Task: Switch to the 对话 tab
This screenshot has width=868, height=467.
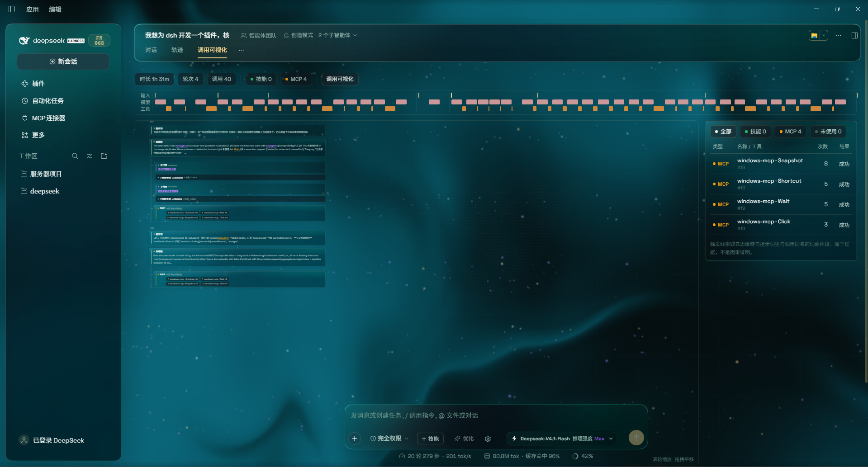Action: [x=151, y=50]
